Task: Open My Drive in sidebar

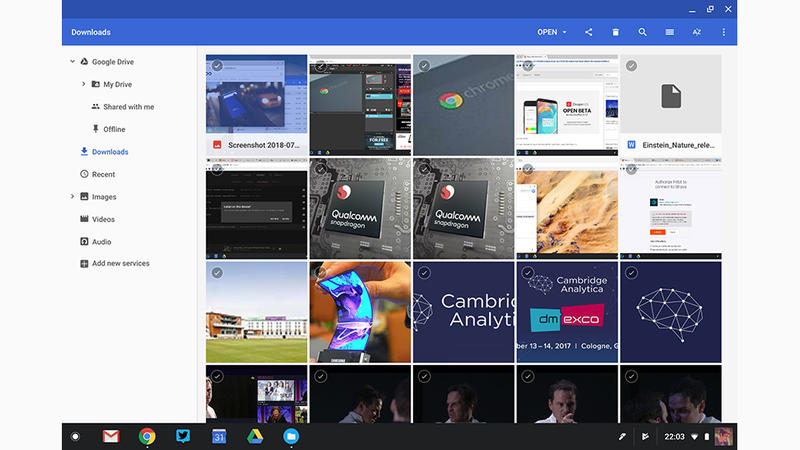Action: (117, 84)
